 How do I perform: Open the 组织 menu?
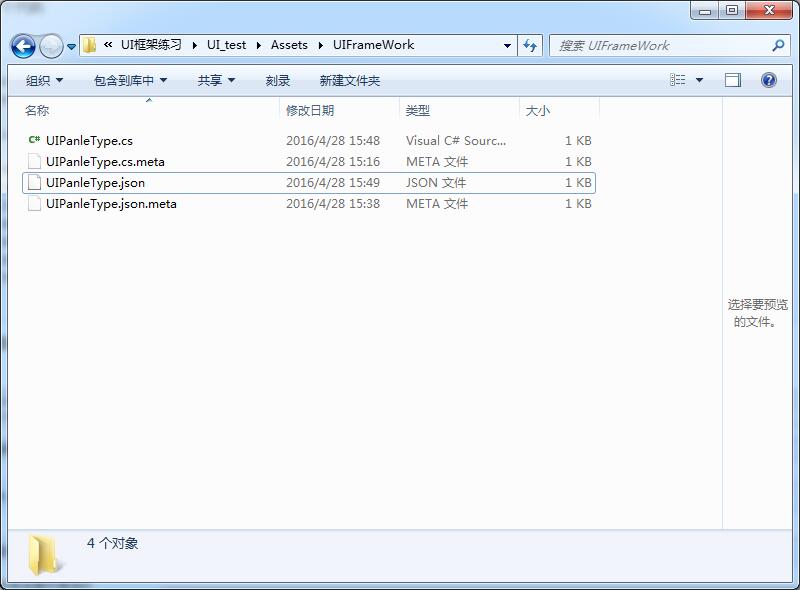44,80
